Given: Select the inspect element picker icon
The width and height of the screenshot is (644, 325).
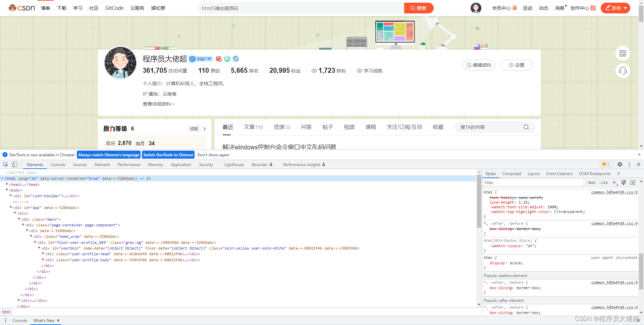Looking at the screenshot, I should click(6, 164).
